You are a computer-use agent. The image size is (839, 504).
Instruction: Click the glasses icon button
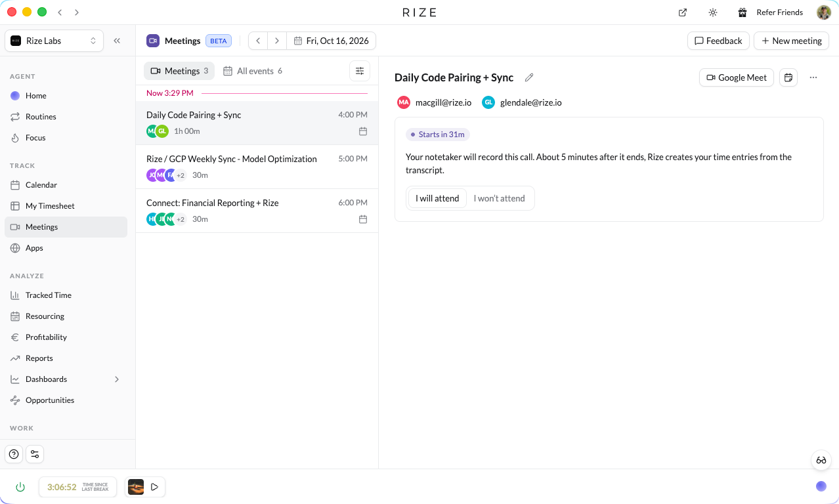pos(821,460)
